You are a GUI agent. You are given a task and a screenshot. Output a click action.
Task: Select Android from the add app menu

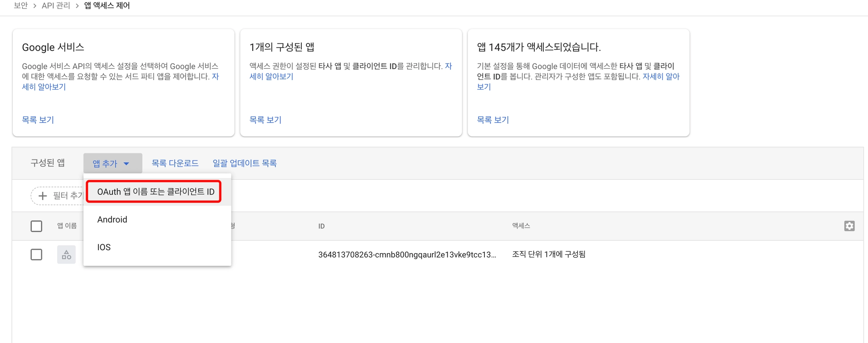click(x=112, y=220)
